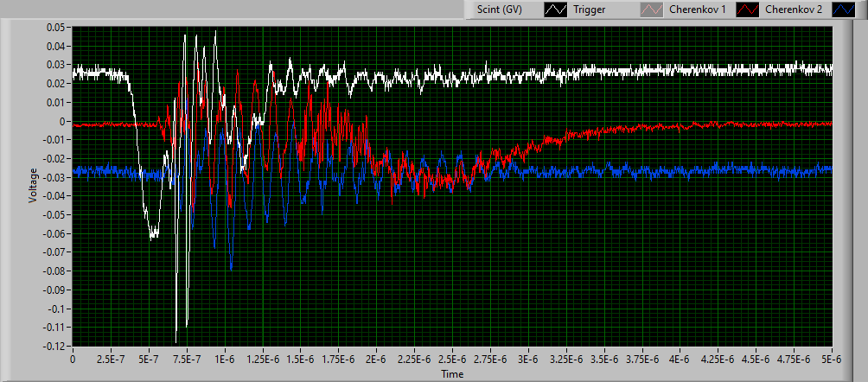This screenshot has width=868, height=382.
Task: Click the 7.5E-7 x-axis tick label
Action: (187, 359)
